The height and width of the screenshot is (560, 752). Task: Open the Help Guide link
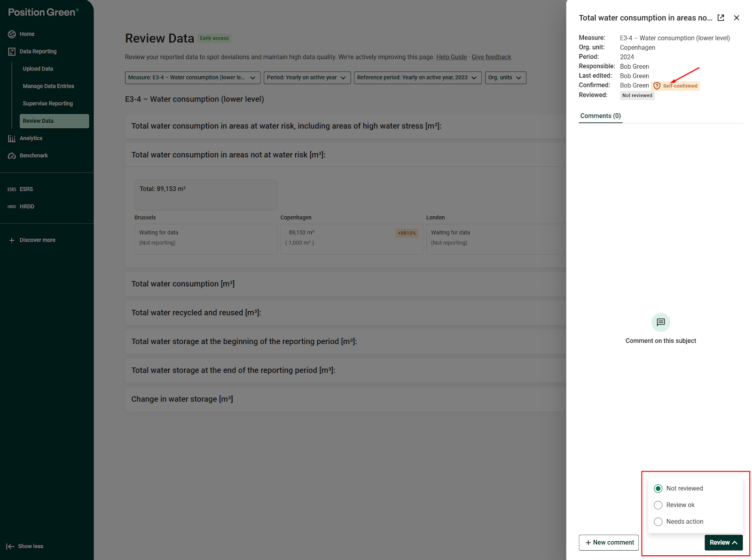pos(451,57)
